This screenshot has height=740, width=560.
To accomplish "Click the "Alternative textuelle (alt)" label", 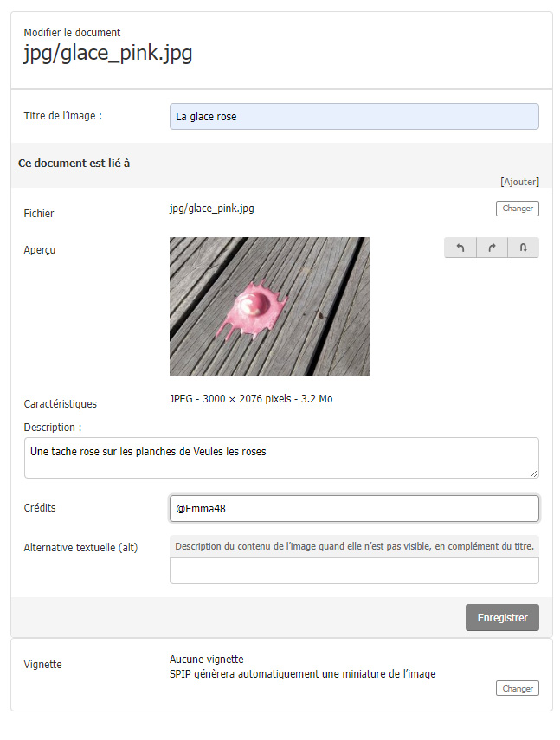I will coord(80,547).
